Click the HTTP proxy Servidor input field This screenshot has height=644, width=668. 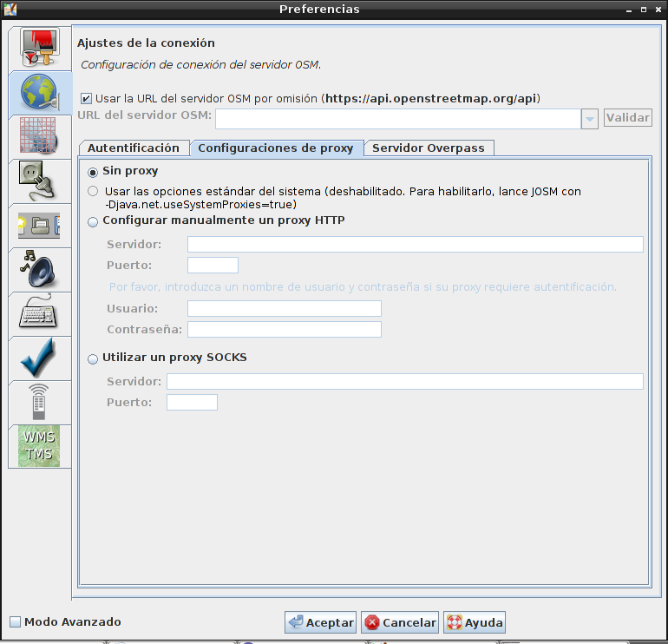point(416,244)
